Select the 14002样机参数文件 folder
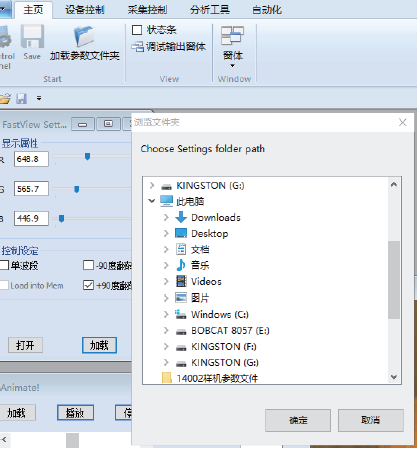Image resolution: width=418 pixels, height=450 pixels. pos(217,378)
